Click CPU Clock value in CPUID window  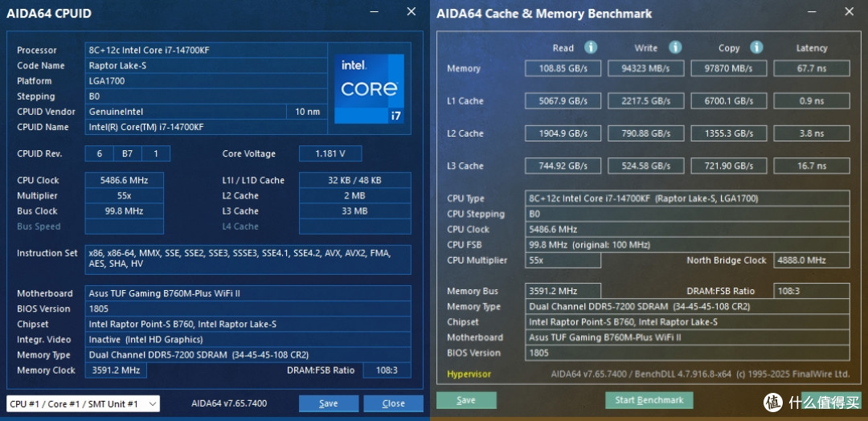124,180
